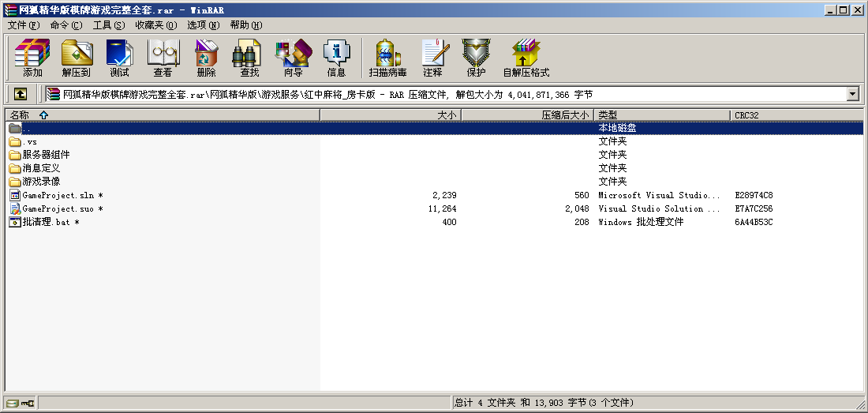
Task: Open the 收藏夹 (Favorites) menu
Action: 155,25
